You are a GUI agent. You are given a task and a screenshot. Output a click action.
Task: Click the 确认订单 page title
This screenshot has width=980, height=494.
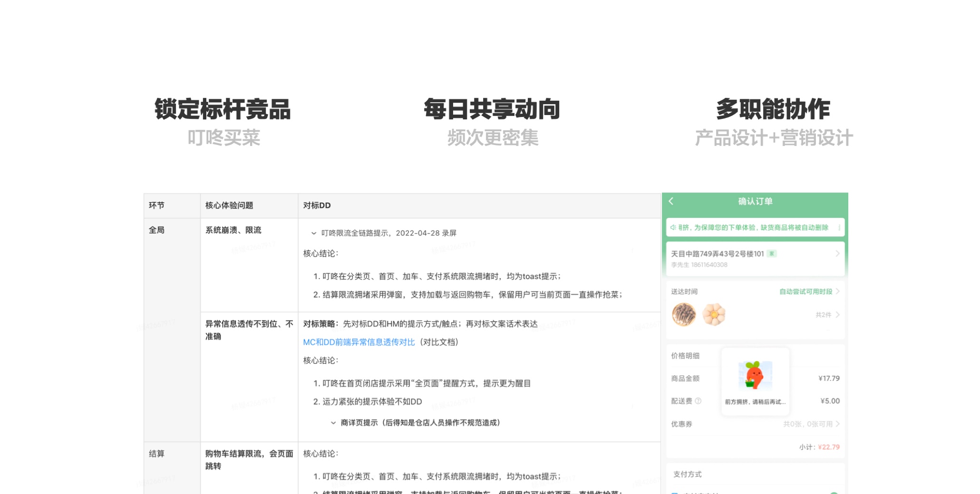pyautogui.click(x=755, y=201)
